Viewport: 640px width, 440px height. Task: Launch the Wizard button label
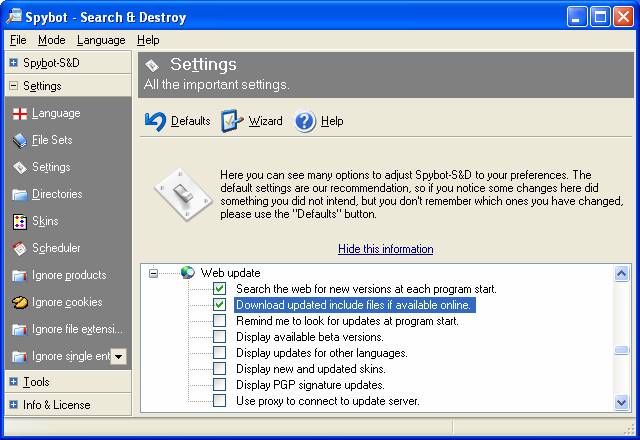(x=265, y=121)
